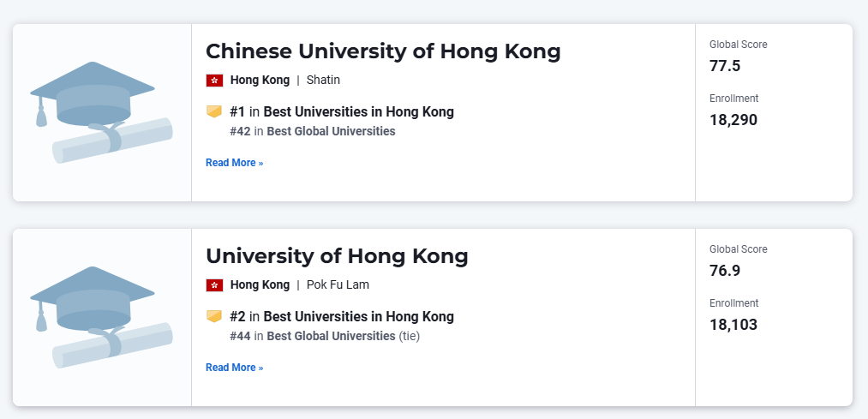
Task: Follow the Best Global Universities link ranked #42
Action: coord(331,131)
